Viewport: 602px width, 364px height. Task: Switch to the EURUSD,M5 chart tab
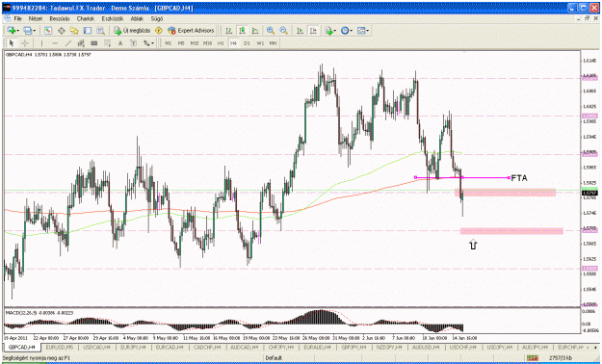coord(59,347)
